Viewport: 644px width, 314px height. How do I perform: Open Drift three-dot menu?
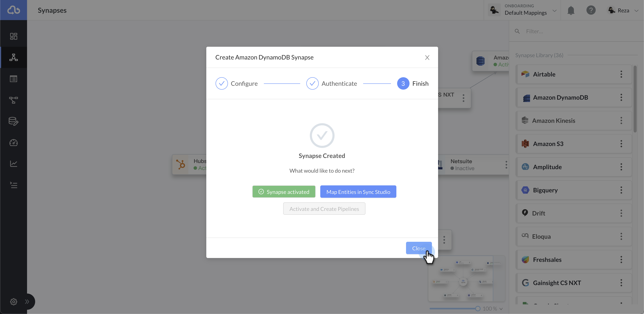click(x=621, y=213)
